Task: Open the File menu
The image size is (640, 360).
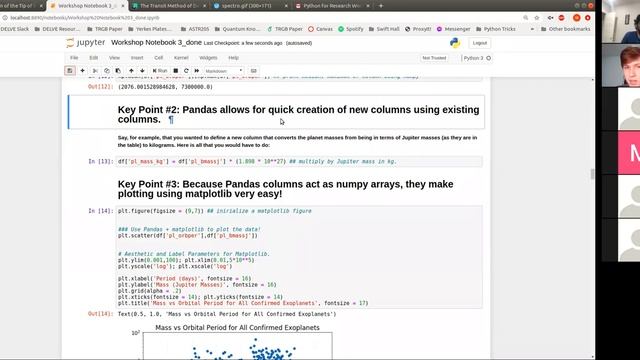Action: 74,58
